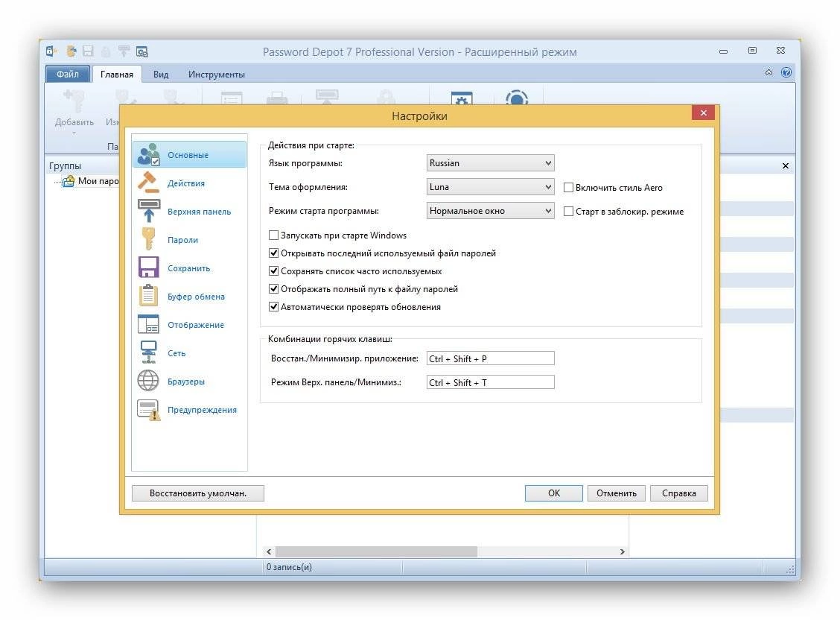Click the open-folder icon in the title bar toolbar
The image size is (840, 620).
(x=71, y=51)
